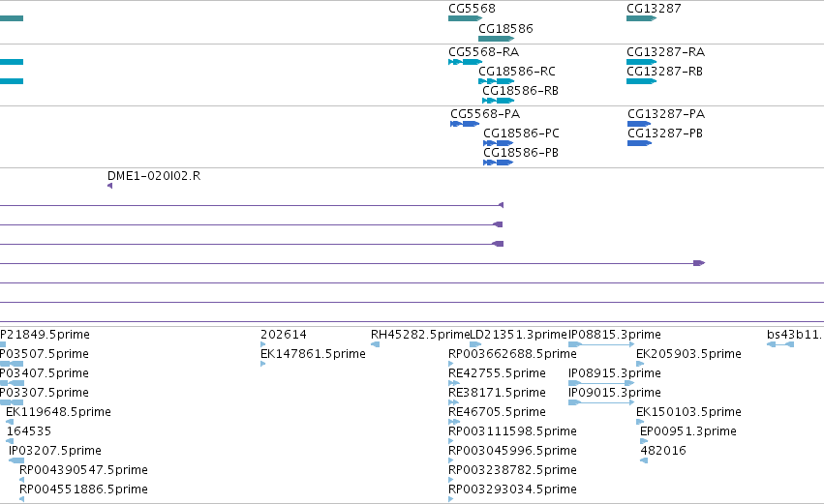This screenshot has width=824, height=504.
Task: Click the 202614 feature marker
Action: pos(262,344)
